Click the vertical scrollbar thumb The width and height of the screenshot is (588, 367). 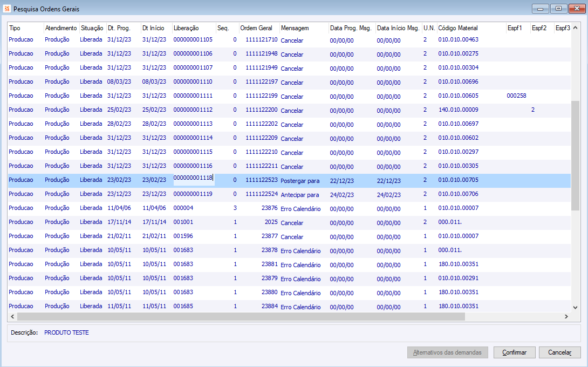click(x=575, y=155)
